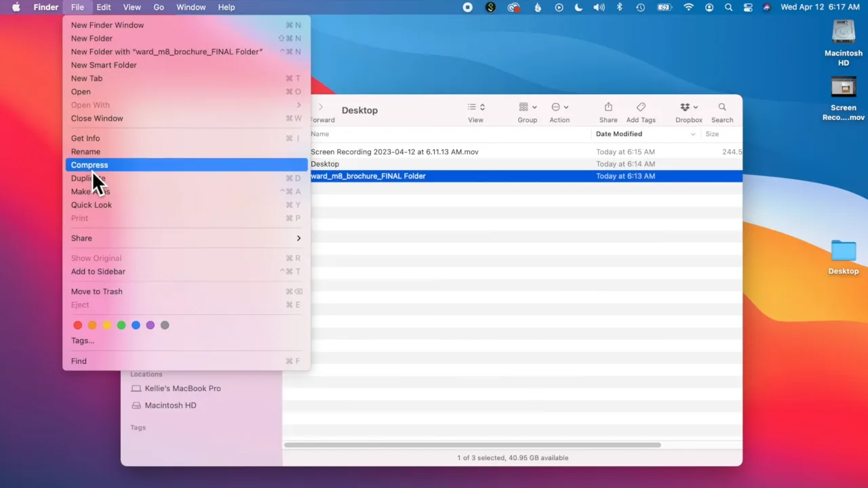Open the Wi-Fi status icon
868x488 pixels.
pyautogui.click(x=688, y=7)
